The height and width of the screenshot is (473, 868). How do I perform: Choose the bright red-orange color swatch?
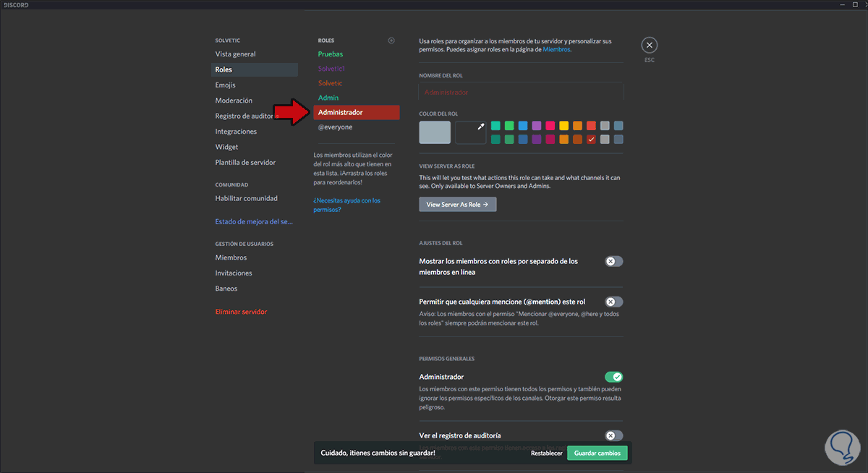(x=591, y=126)
